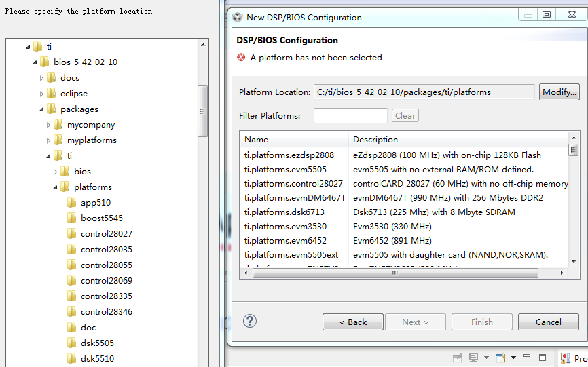Collapse the bios_5_42_02_10 tree node
Screen dimensions: 588x367
pos(35,62)
